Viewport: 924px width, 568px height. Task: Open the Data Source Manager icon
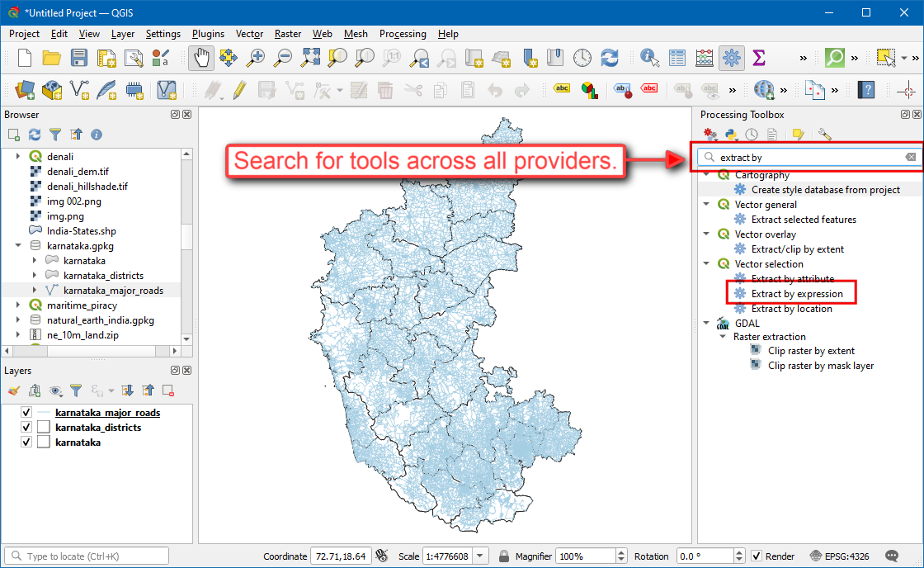click(24, 90)
